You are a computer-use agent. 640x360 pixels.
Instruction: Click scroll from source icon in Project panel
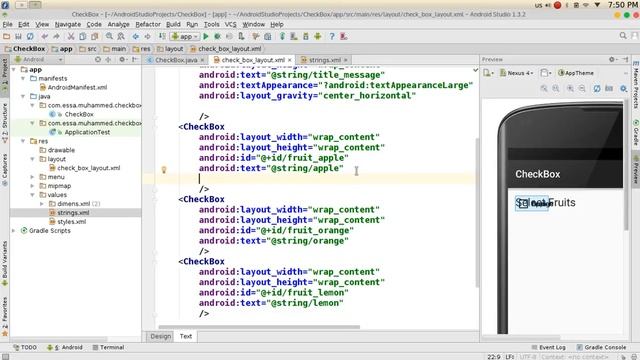[x=98, y=60]
